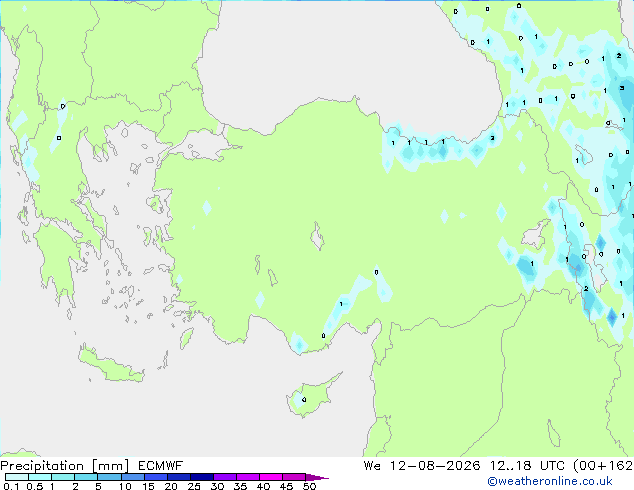The width and height of the screenshot is (634, 490).
Task: Click the island of Crete
Action: (110, 365)
